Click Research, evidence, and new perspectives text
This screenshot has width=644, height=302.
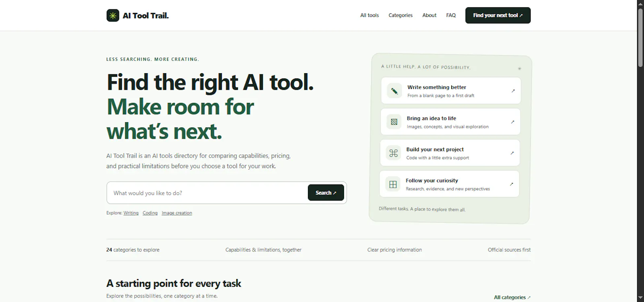point(448,189)
